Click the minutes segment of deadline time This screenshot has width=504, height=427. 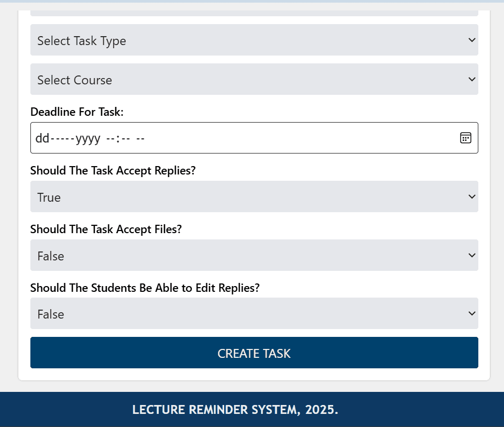[x=125, y=138]
